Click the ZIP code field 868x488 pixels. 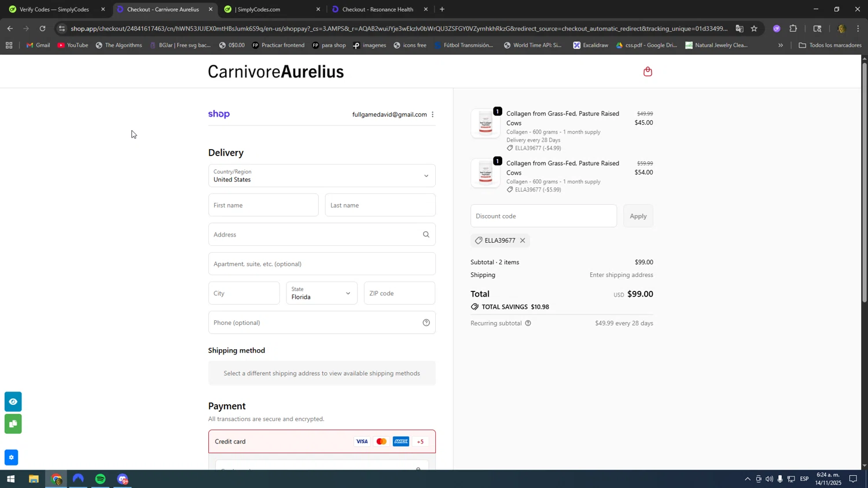tap(399, 293)
